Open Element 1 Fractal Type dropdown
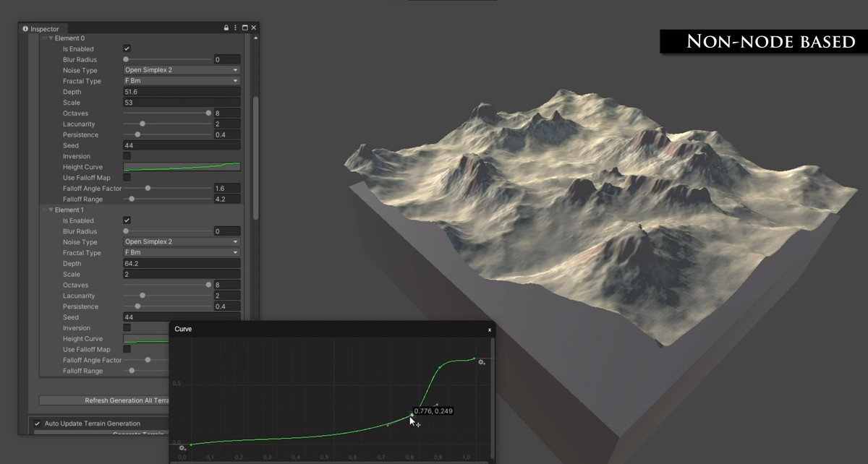This screenshot has width=868, height=464. [182, 253]
